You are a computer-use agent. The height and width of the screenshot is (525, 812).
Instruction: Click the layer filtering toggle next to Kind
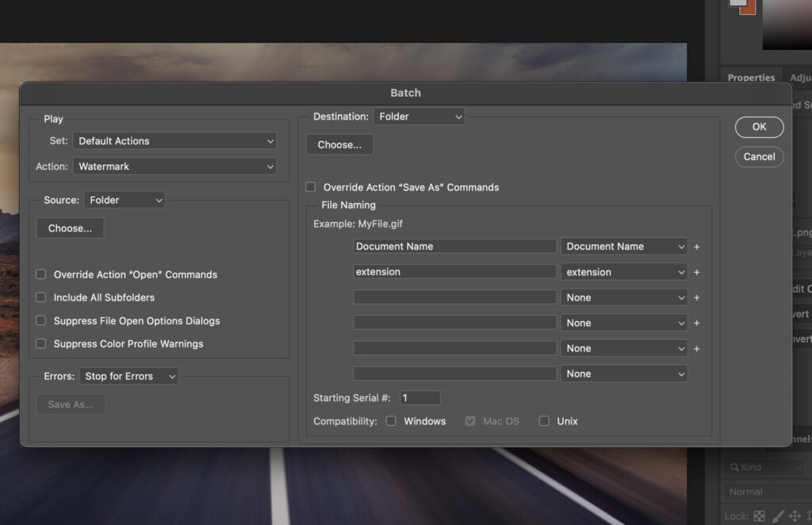click(x=799, y=467)
